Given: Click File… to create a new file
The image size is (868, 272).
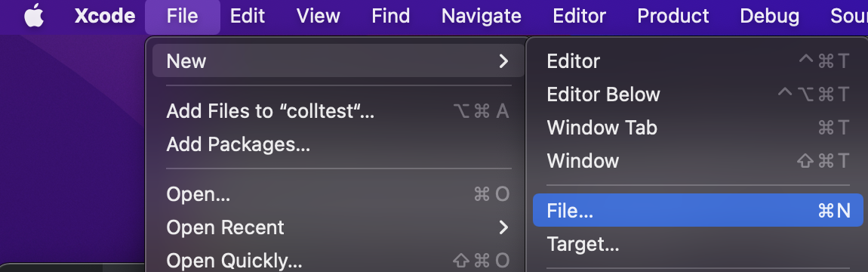Looking at the screenshot, I should tap(697, 210).
